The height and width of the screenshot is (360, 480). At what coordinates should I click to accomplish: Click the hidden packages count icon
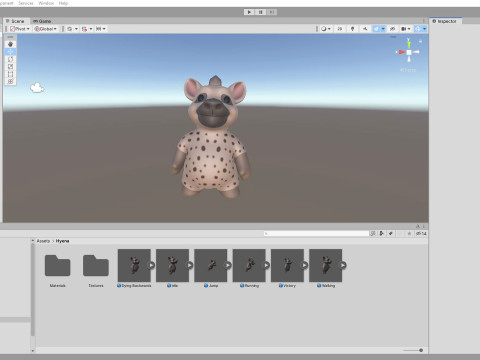tap(421, 233)
